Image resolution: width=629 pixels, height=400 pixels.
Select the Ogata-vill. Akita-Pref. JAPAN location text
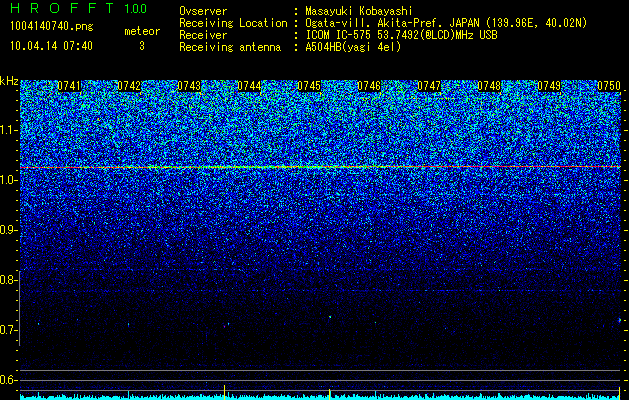(446, 23)
